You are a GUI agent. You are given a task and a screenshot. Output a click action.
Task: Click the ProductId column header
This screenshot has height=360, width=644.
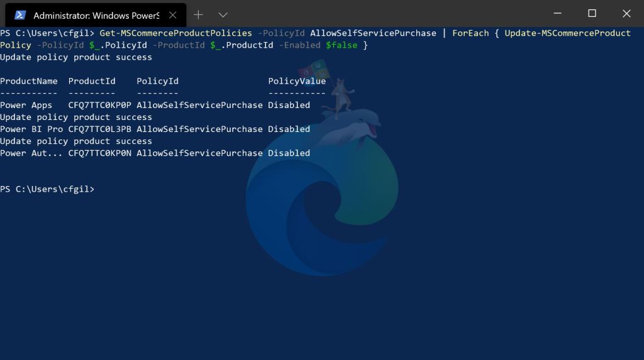tap(92, 81)
